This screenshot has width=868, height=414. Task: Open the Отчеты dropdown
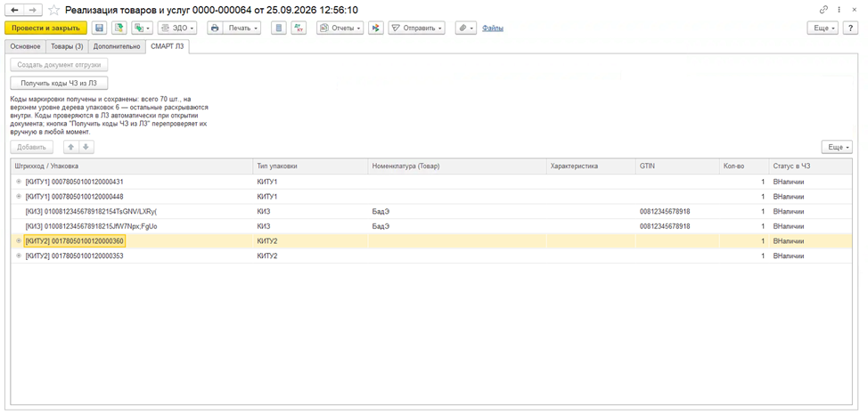(340, 28)
